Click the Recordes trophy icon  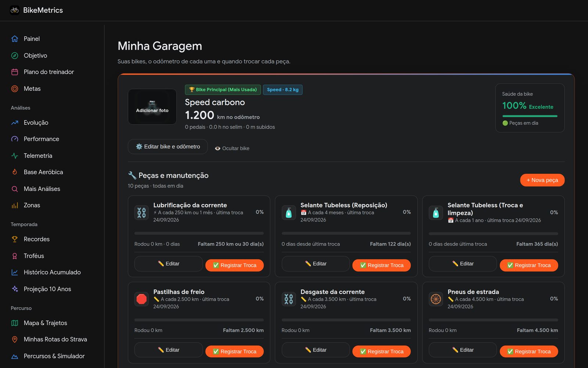[15, 239]
